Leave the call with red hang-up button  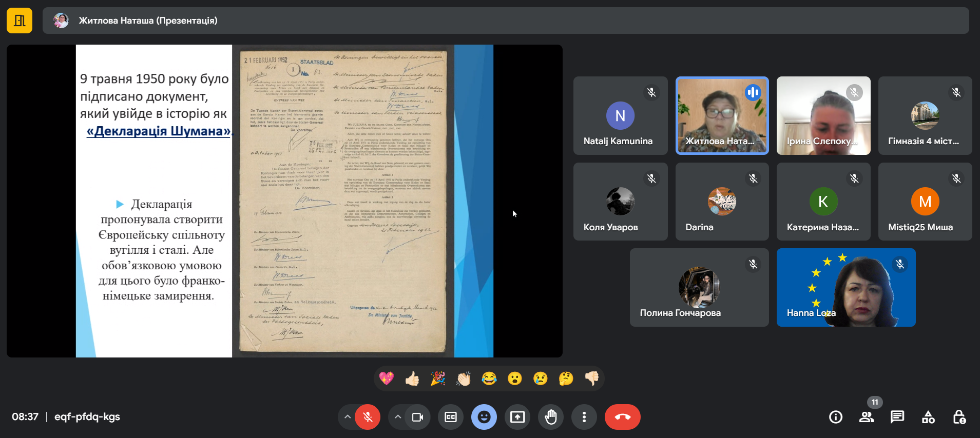click(x=622, y=417)
